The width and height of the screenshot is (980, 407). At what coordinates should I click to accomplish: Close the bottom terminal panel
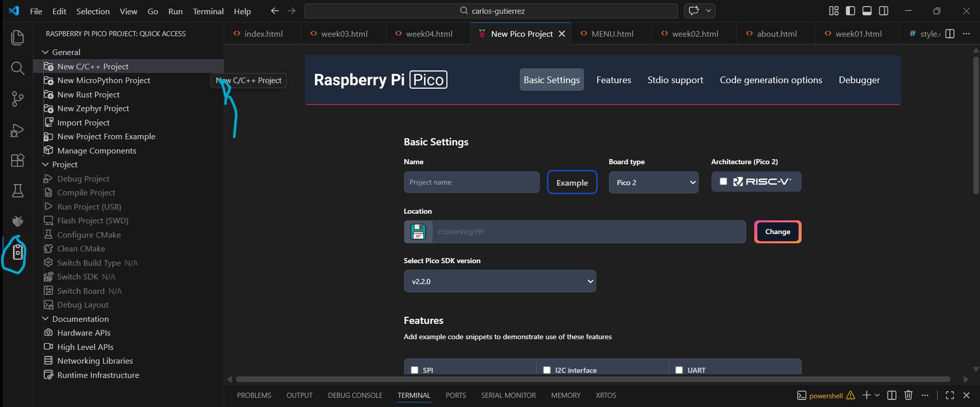click(966, 395)
